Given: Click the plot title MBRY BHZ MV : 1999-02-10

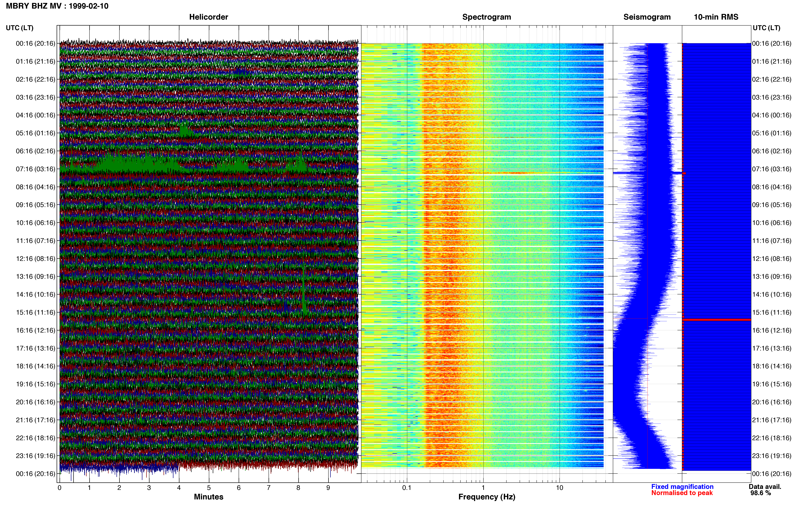Looking at the screenshot, I should click(x=57, y=6).
